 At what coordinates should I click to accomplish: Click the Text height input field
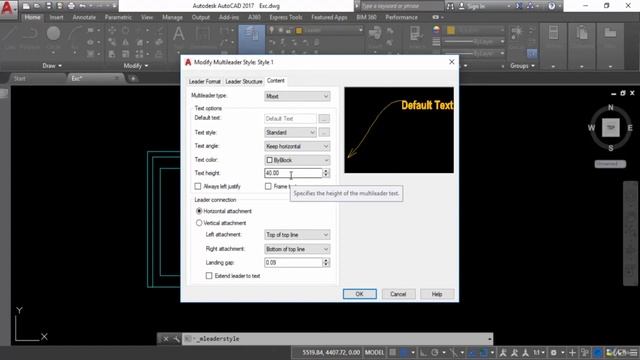pyautogui.click(x=293, y=173)
